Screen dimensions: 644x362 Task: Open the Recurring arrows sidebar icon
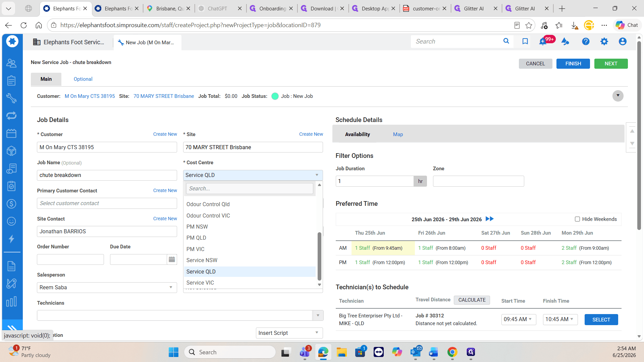11,116
